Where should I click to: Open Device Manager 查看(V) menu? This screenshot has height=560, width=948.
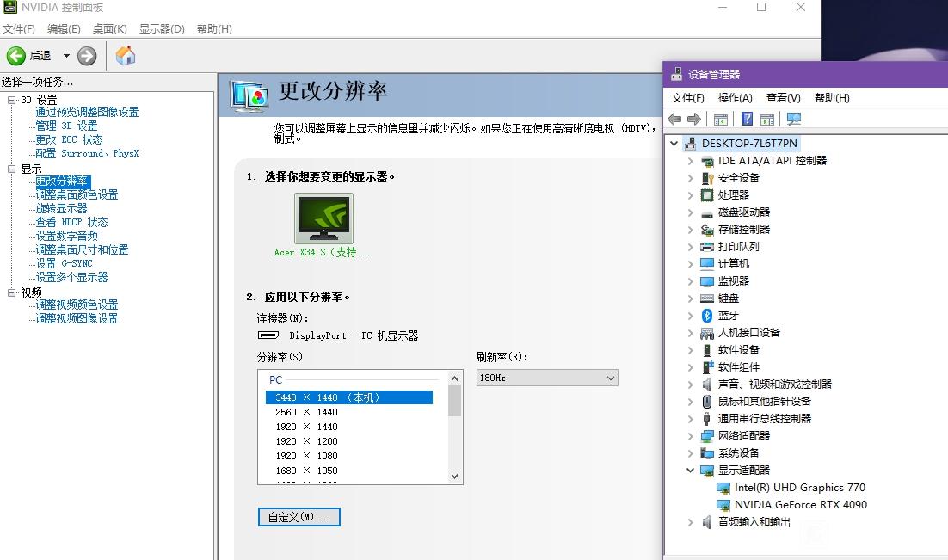pos(783,98)
